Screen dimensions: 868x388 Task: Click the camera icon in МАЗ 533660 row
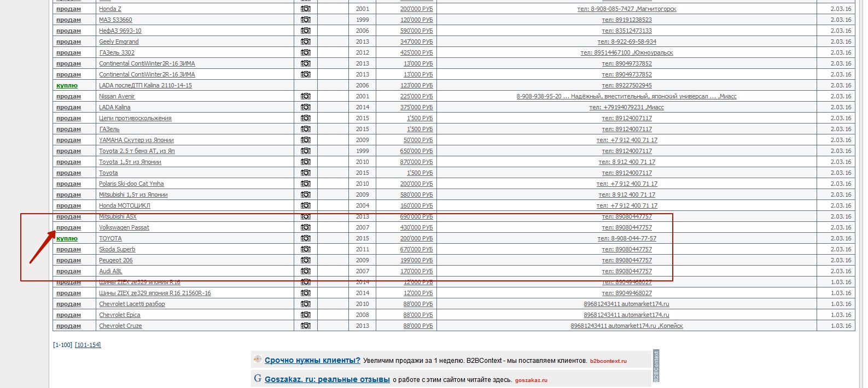click(x=306, y=20)
